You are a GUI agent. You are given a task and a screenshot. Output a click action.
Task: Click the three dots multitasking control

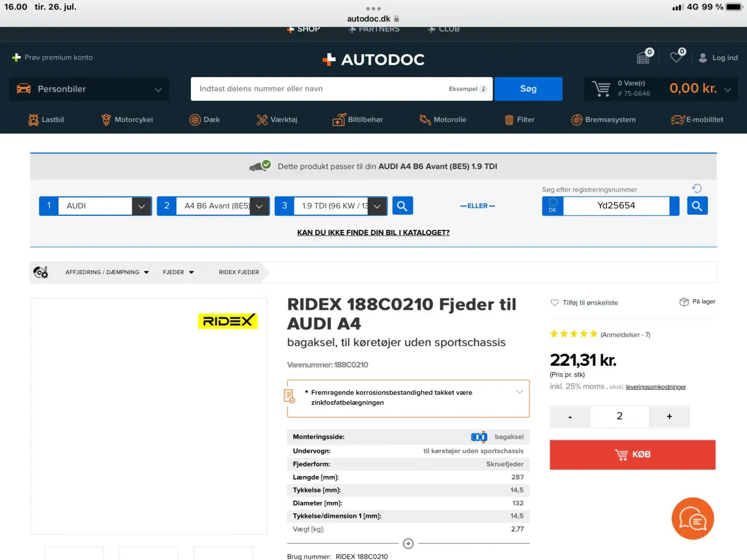point(373,9)
